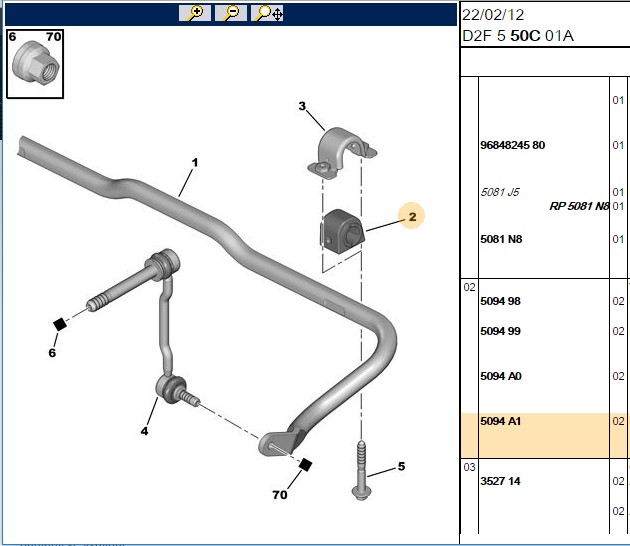Image resolution: width=630 pixels, height=546 pixels.
Task: Select callout number 6 below black square
Action: 52,353
